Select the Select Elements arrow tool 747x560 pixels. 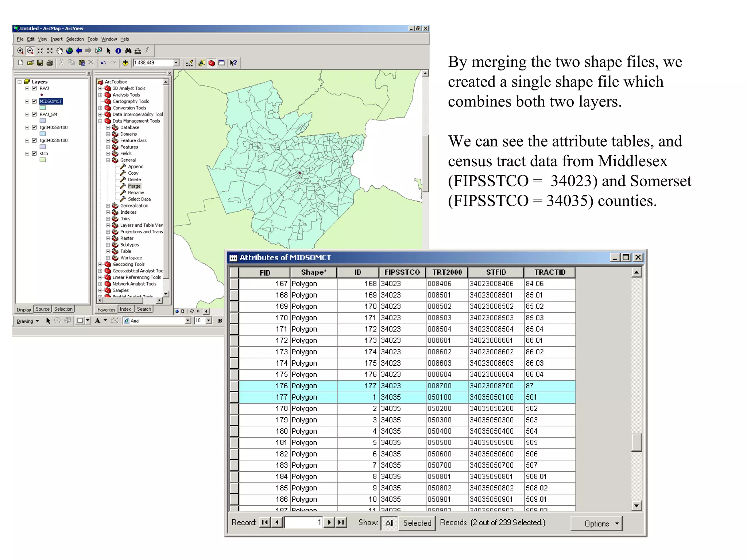pyautogui.click(x=108, y=51)
